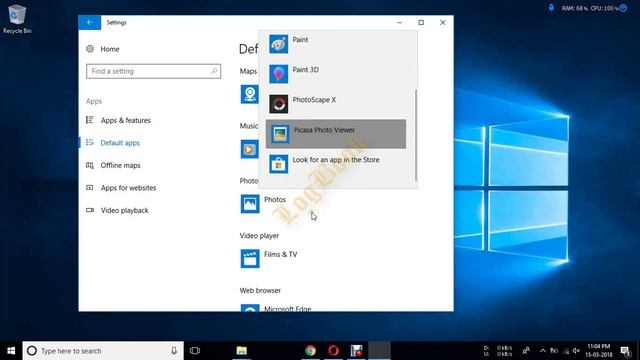This screenshot has width=640, height=360.
Task: Click the taskbar search box
Action: click(103, 351)
